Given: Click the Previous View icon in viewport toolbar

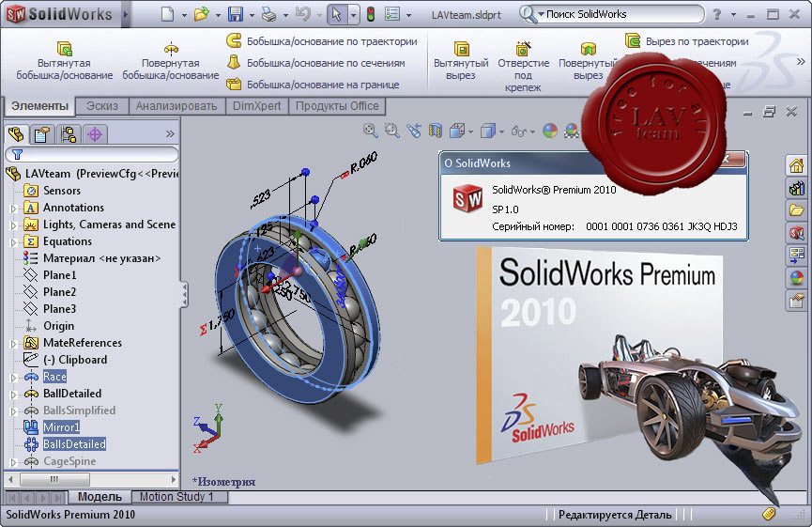Looking at the screenshot, I should click(414, 131).
